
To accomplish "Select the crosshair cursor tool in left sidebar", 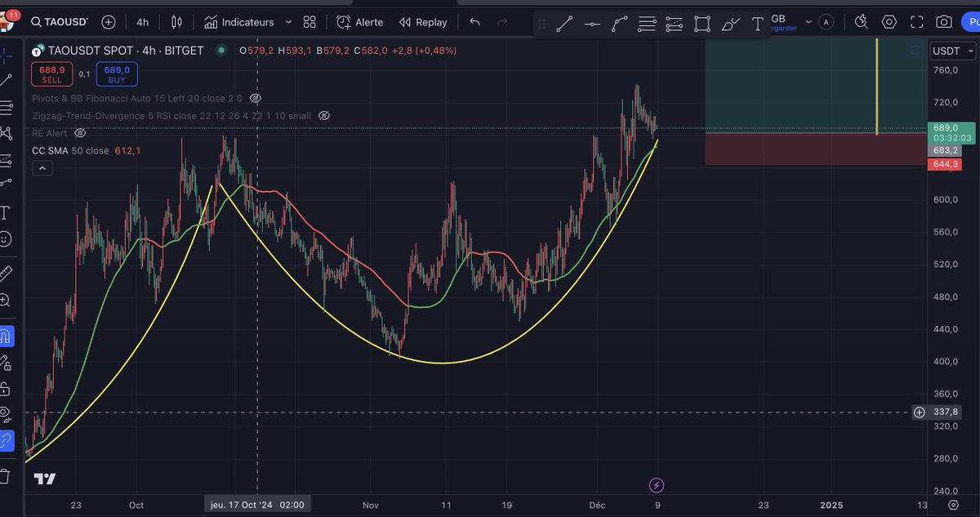I will (7, 56).
